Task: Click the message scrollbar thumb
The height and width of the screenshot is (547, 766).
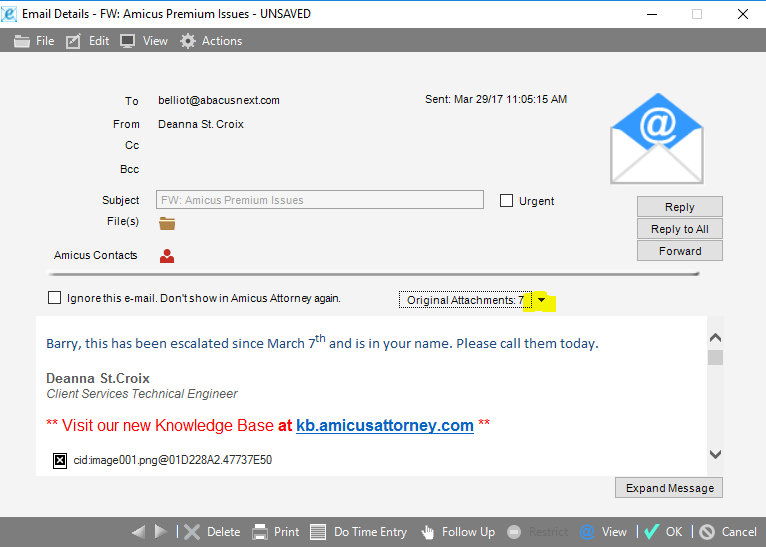Action: [x=715, y=358]
